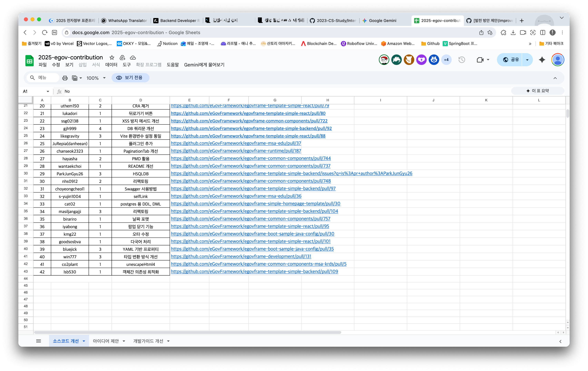Toggle browser side panel icon
Image resolution: width=588 pixels, height=371 pixels.
(543, 33)
